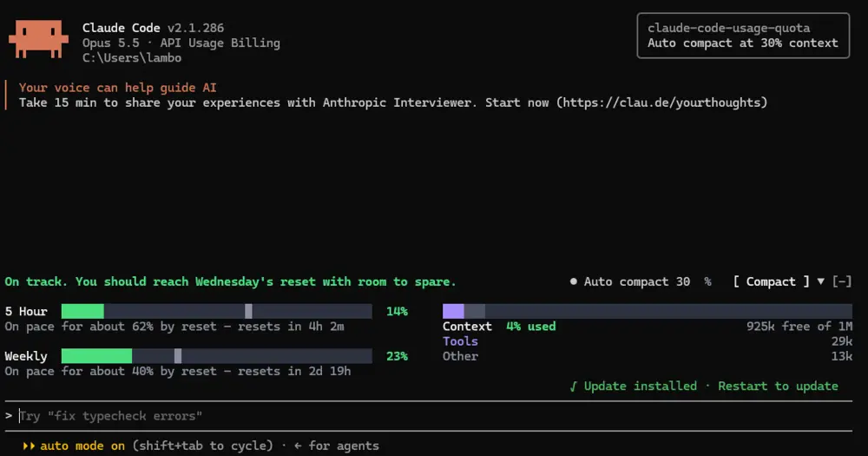Click '925k free of 1M' text
This screenshot has width=868, height=456.
(x=799, y=327)
